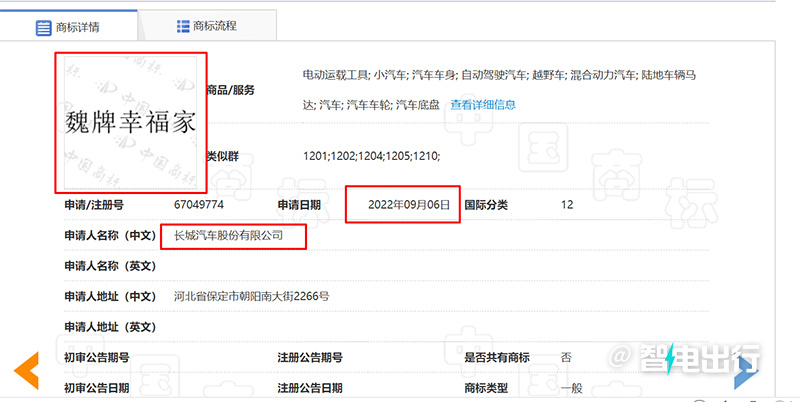
Task: Open the 商标详情 tab
Action: click(x=68, y=26)
